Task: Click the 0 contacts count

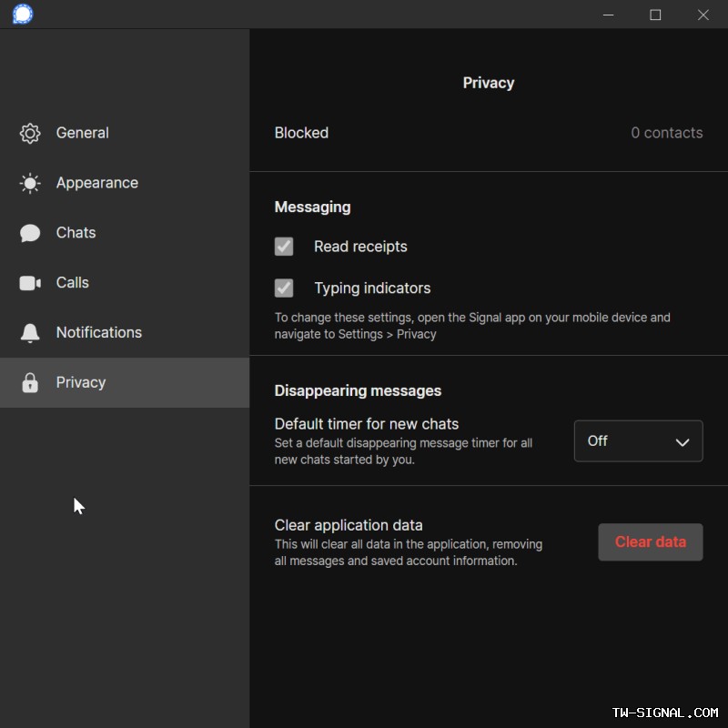Action: (666, 133)
